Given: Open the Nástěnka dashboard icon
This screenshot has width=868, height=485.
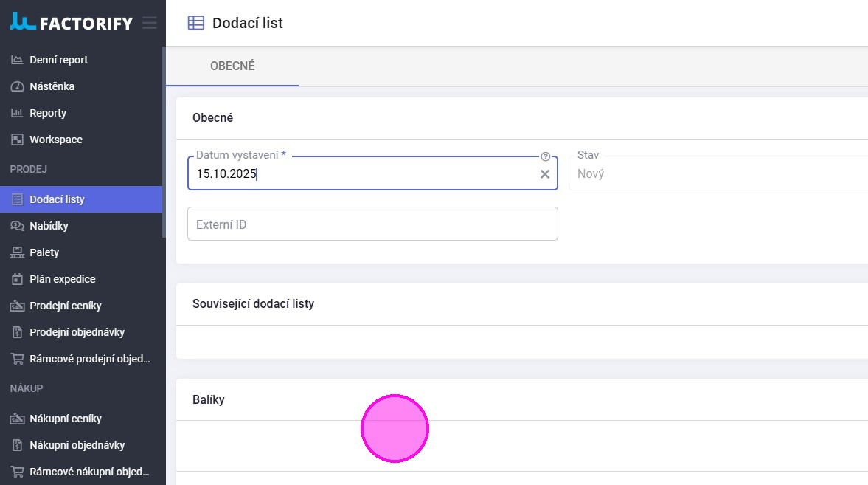Looking at the screenshot, I should pyautogui.click(x=17, y=86).
